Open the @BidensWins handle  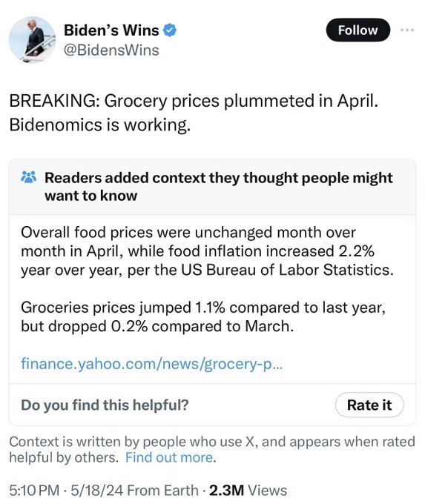point(111,50)
